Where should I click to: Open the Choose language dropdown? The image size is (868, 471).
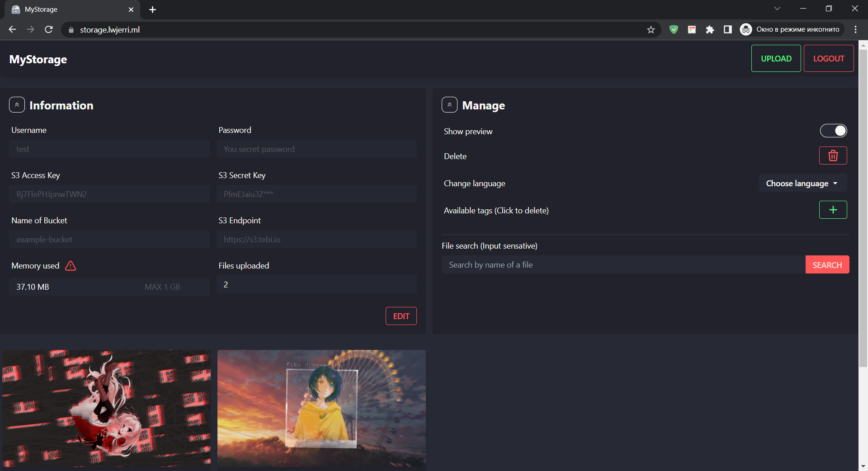(802, 183)
